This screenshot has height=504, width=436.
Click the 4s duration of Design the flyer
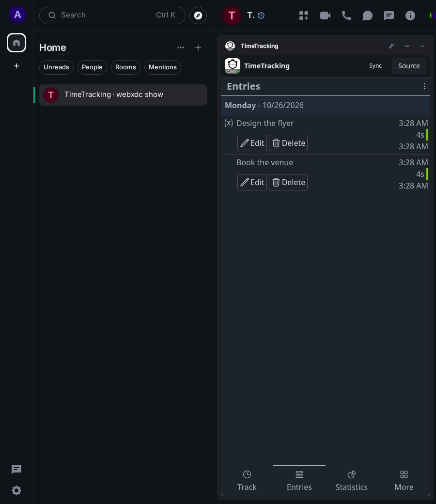coord(420,135)
